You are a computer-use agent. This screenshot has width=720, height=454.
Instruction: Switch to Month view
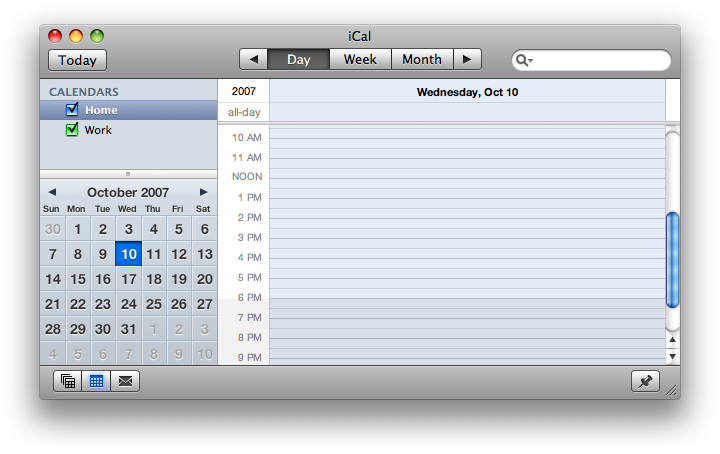pyautogui.click(x=422, y=59)
